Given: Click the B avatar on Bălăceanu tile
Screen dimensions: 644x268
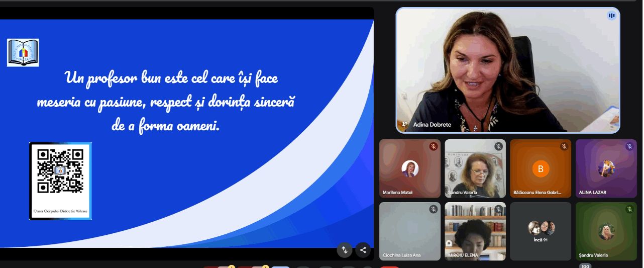Looking at the screenshot, I should tap(541, 169).
